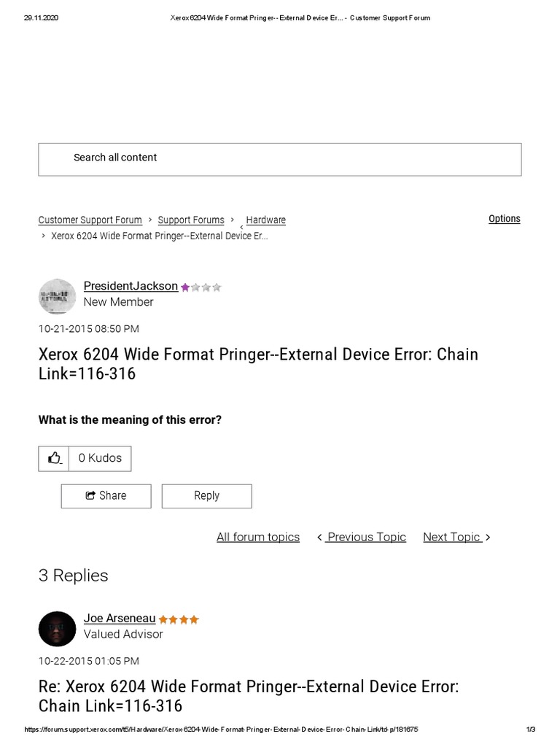View Joe Arseneau's profile link
The height and width of the screenshot is (747, 560).
(x=120, y=619)
